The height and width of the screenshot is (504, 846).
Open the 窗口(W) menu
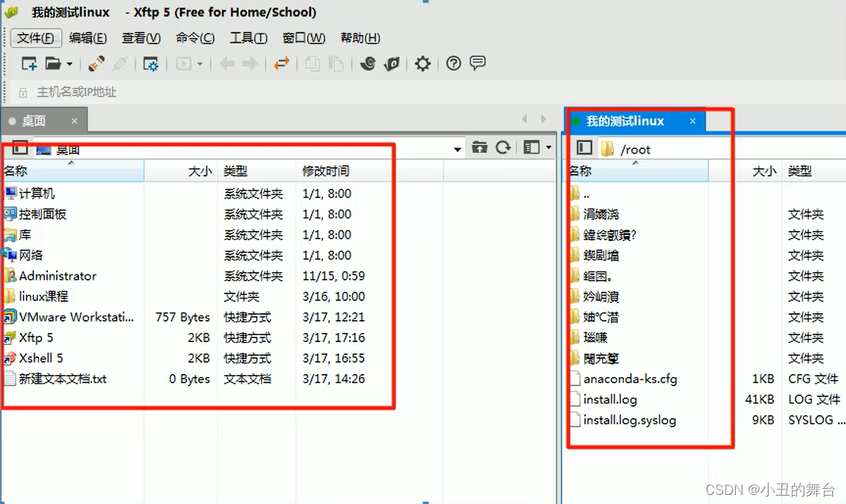(x=304, y=38)
